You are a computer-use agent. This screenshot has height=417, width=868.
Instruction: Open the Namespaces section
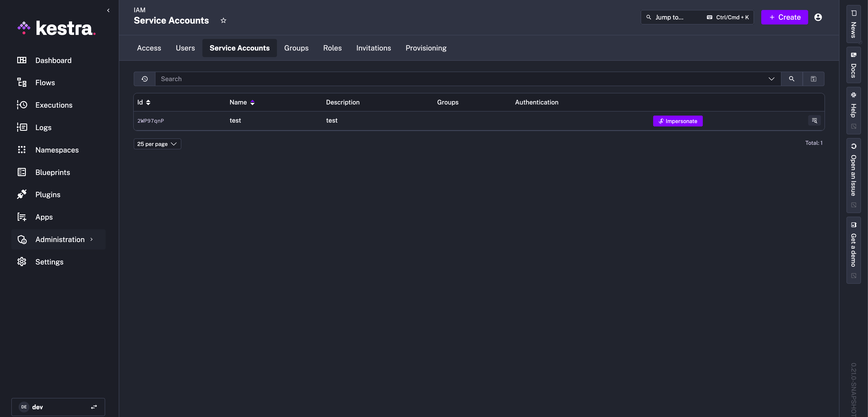tap(57, 150)
